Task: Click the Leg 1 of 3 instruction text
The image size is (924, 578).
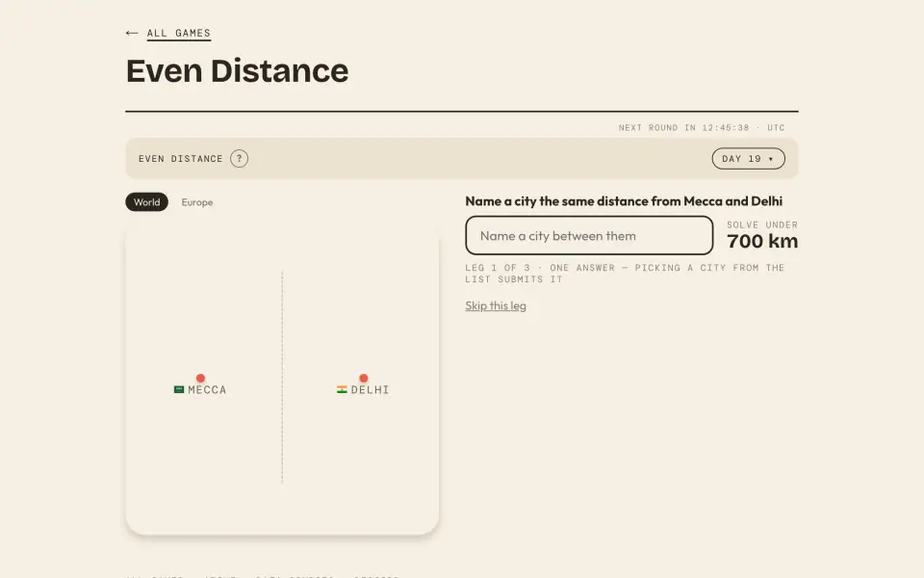Action: click(625, 274)
